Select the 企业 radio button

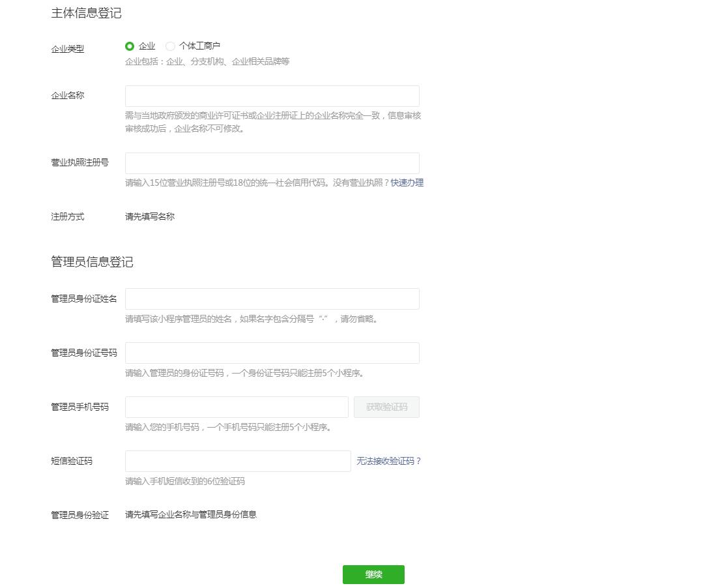(x=130, y=46)
